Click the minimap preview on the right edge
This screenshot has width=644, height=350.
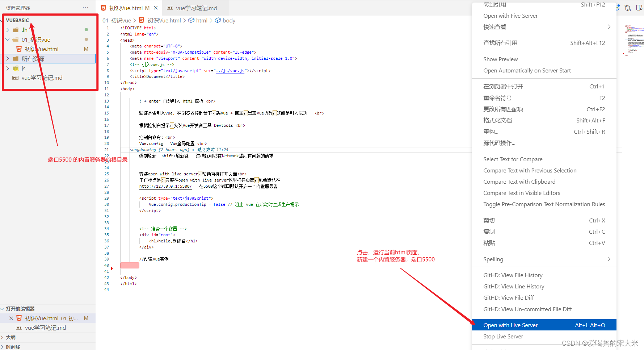click(x=634, y=40)
